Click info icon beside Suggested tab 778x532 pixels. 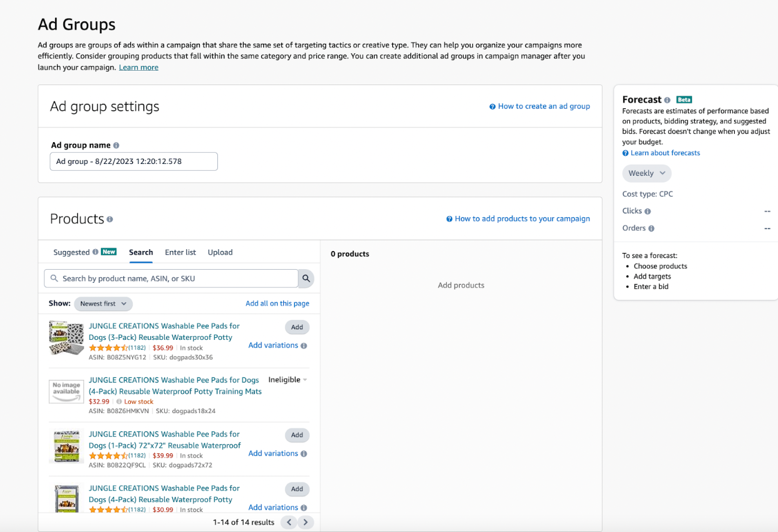coord(95,252)
